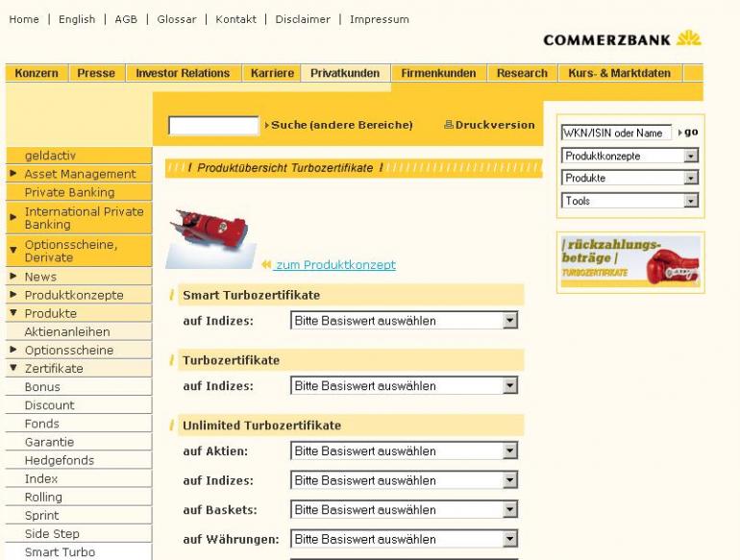Screen dimensions: 740x560
Task: Expand the Optionsscheine sidebar arrow
Action: [x=13, y=350]
